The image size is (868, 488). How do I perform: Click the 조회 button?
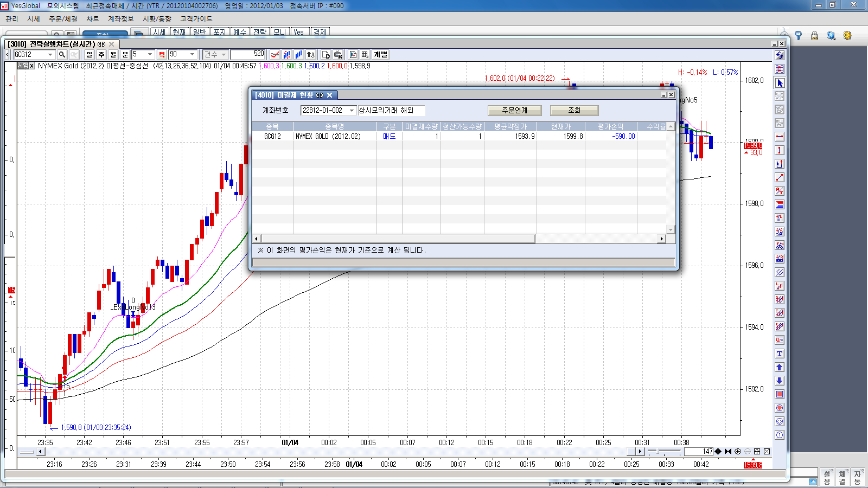pyautogui.click(x=574, y=111)
